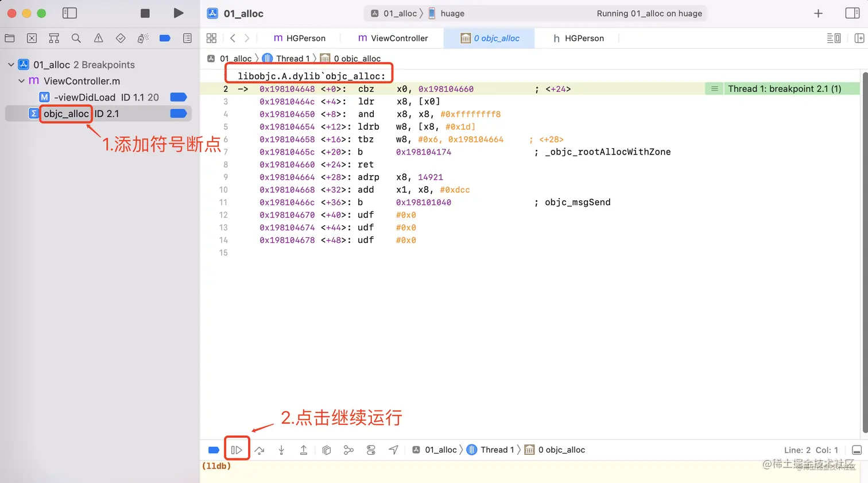This screenshot has width=868, height=483.
Task: Step into the next instruction
Action: tap(281, 450)
